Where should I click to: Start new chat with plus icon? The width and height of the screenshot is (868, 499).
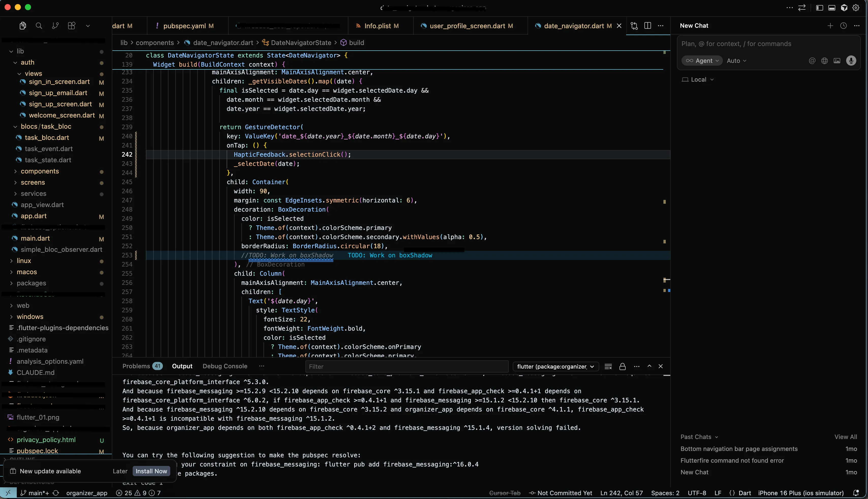tap(830, 26)
